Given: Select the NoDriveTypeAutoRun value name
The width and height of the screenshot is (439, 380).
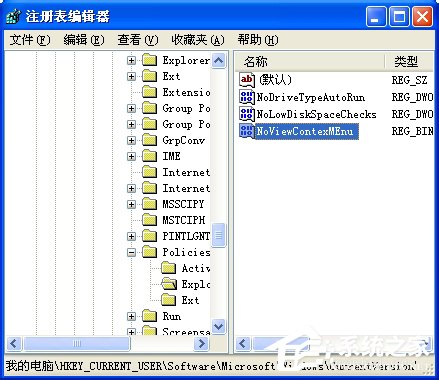Looking at the screenshot, I should 311,97.
